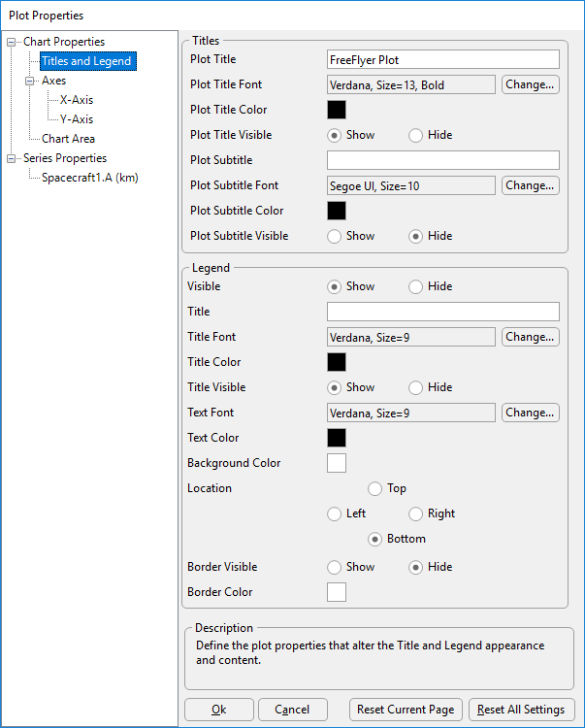This screenshot has width=585, height=728.
Task: Set Legend Title Visible to Show
Action: (x=334, y=387)
